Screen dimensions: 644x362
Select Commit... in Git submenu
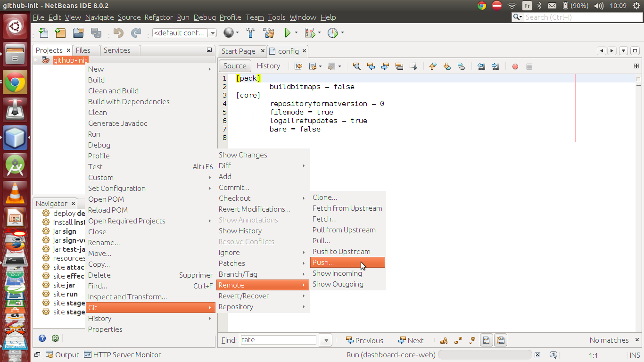pyautogui.click(x=263, y=188)
